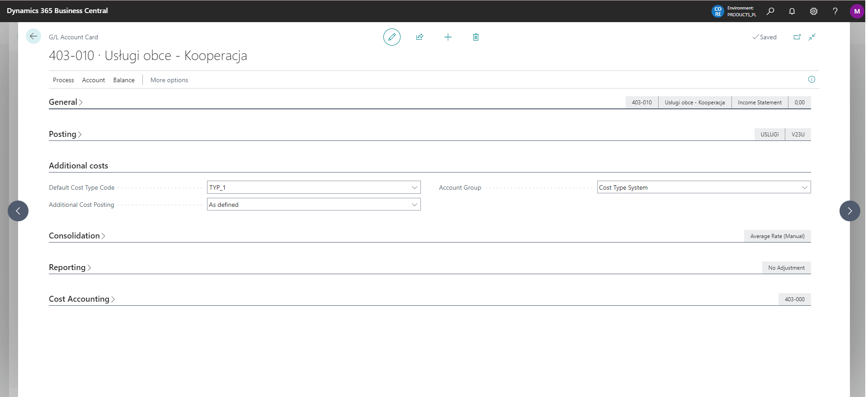Image resolution: width=868 pixels, height=397 pixels.
Task: Click More options
Action: click(x=169, y=80)
